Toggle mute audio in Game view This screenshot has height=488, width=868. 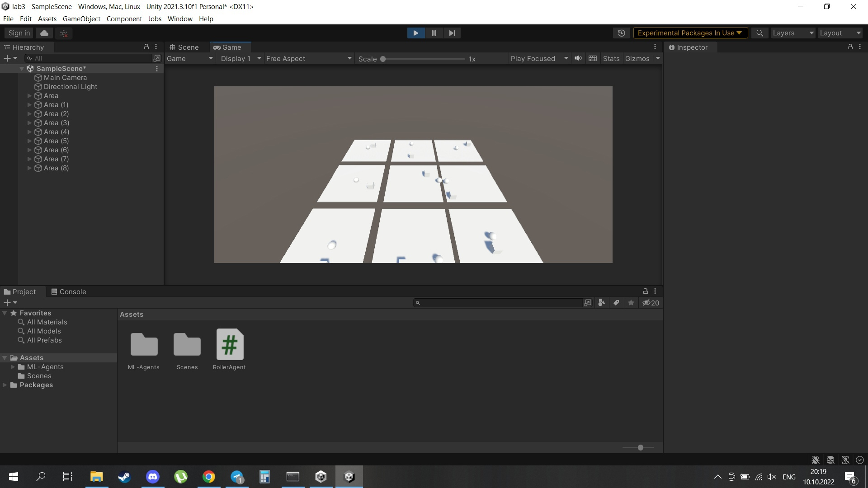[578, 58]
